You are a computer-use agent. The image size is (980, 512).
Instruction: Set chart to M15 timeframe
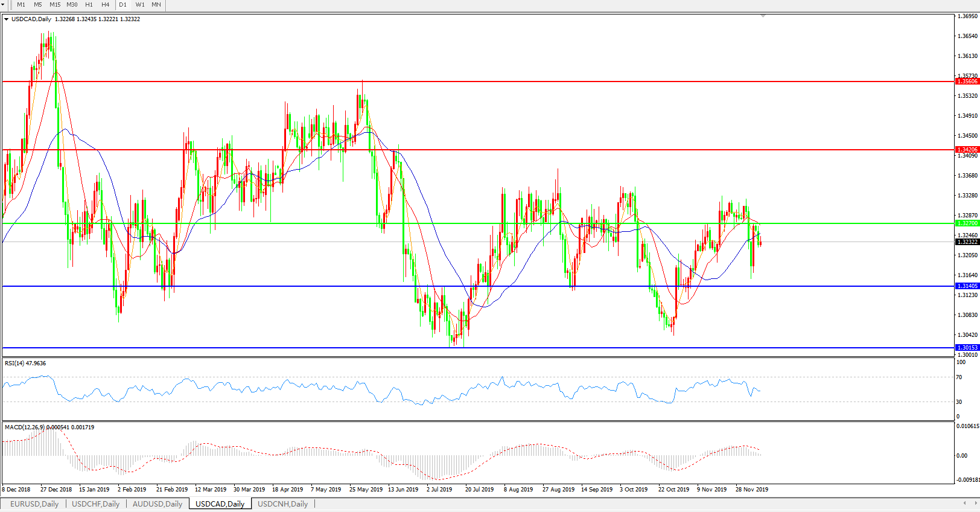[x=55, y=5]
